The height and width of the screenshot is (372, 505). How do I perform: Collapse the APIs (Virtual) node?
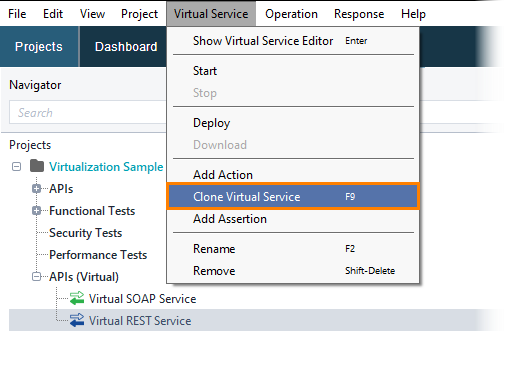[36, 277]
